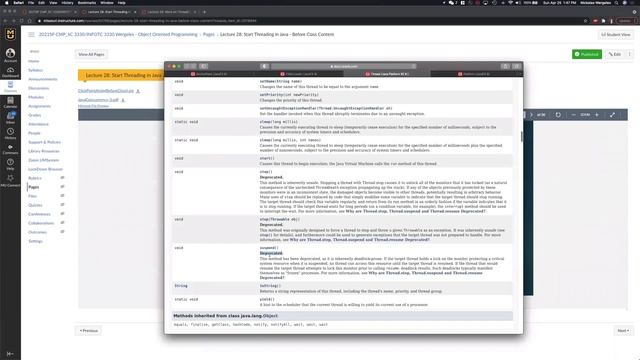Viewport: 640px width, 360px height.
Task: Click hidden-from-students icon next to Rubrics
Action: 62,178
